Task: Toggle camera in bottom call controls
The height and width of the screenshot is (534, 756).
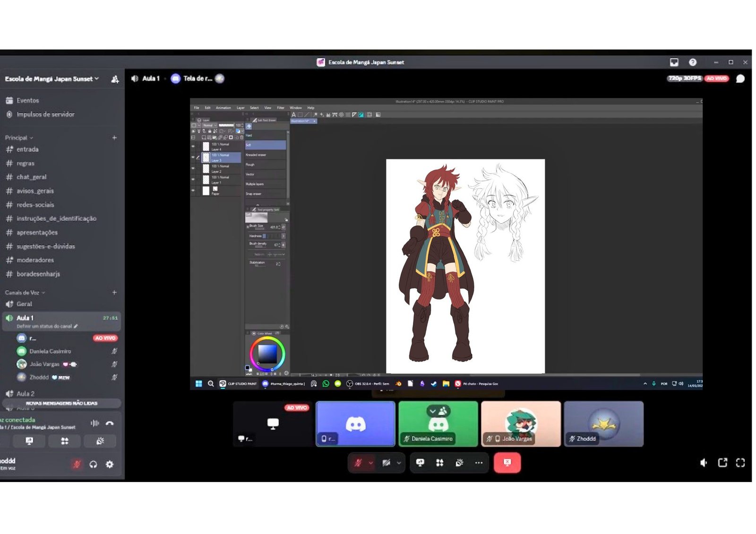Action: pos(386,463)
